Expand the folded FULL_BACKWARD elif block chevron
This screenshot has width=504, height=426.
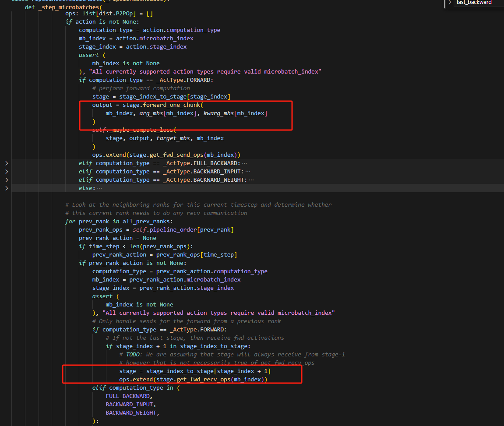[x=7, y=163]
